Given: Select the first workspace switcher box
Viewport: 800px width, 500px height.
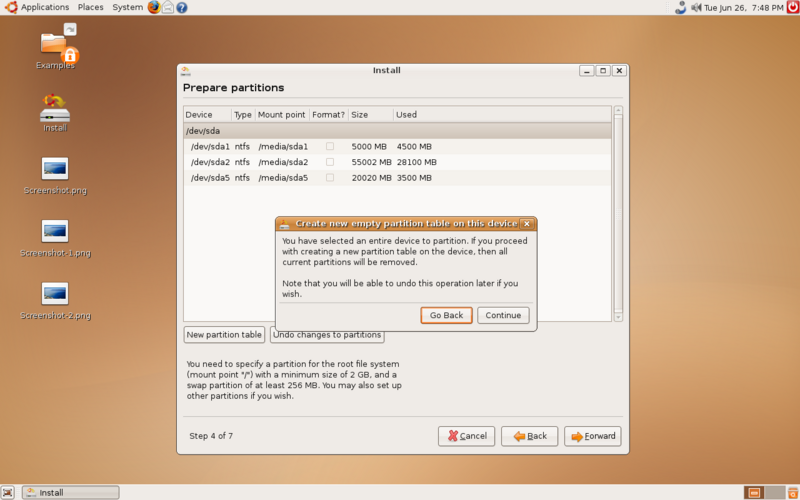Looking at the screenshot, I should tap(754, 492).
